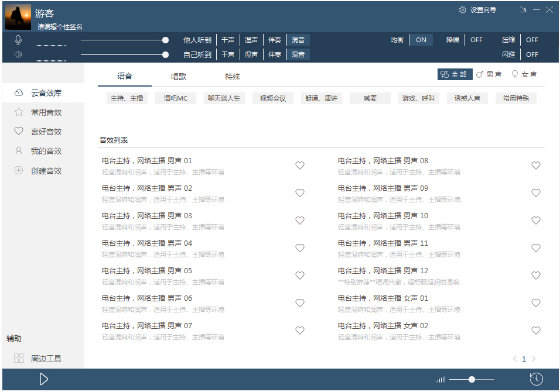
Task: Select the 酒吧MC category button
Action: point(176,98)
